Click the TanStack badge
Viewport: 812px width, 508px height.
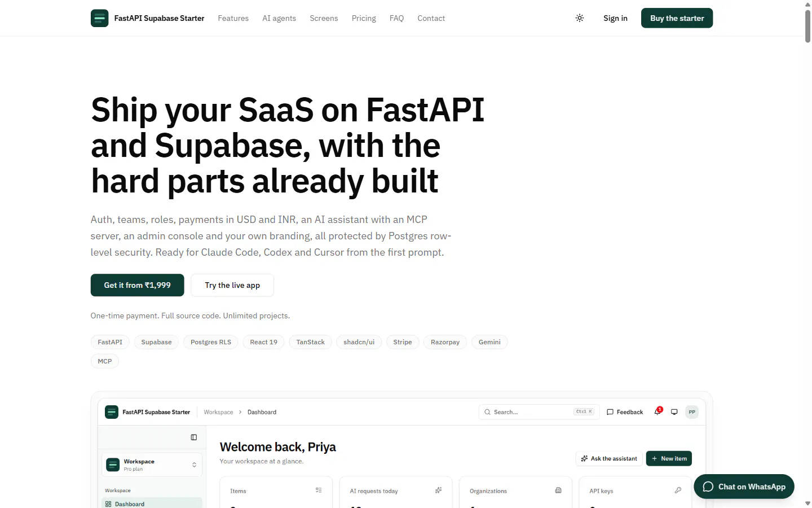(x=311, y=342)
